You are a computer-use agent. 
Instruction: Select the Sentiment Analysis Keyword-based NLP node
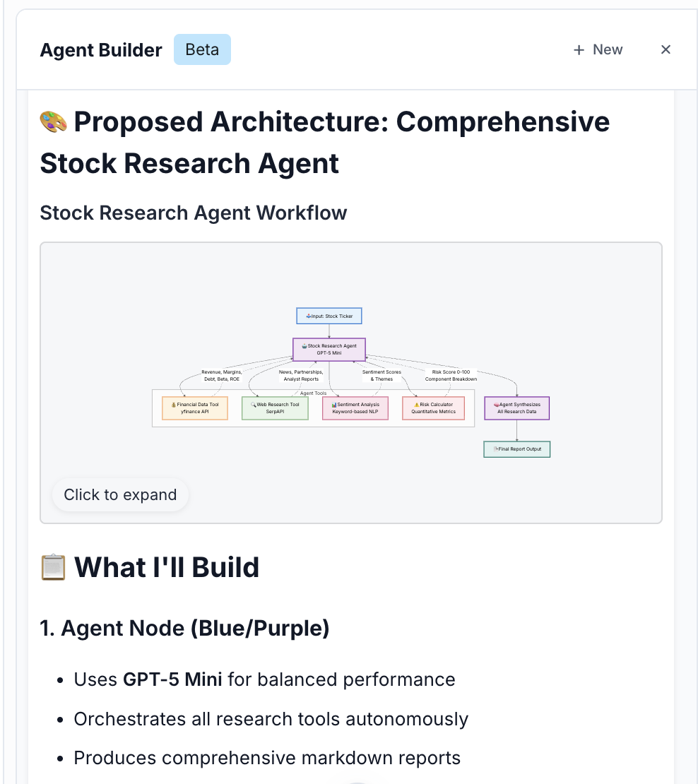355,408
